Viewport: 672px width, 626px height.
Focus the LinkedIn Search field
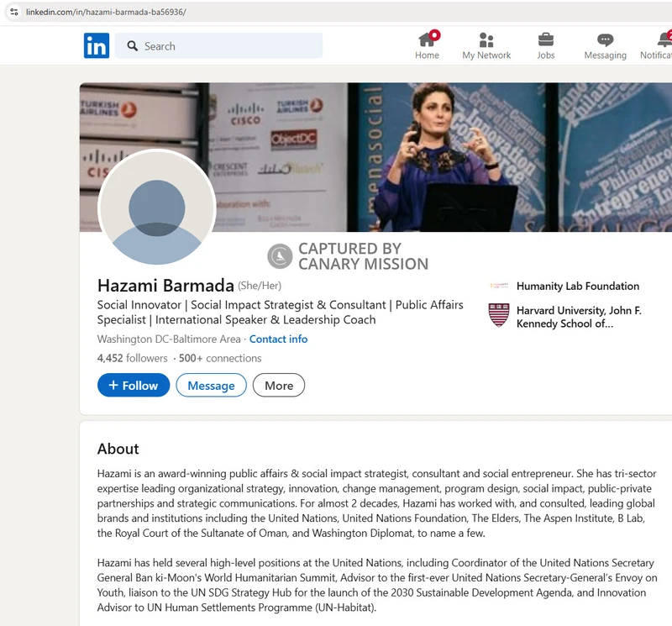point(218,46)
